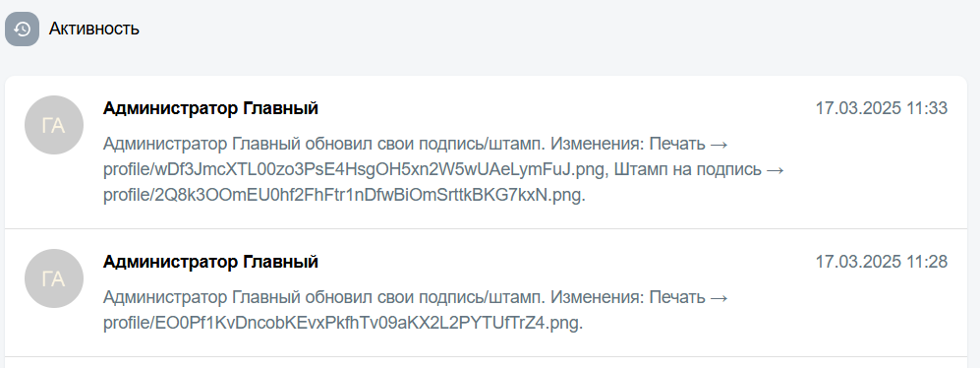This screenshot has height=368, width=980.
Task: Open the file path starting with profile/2Q8k3O
Action: (x=344, y=195)
